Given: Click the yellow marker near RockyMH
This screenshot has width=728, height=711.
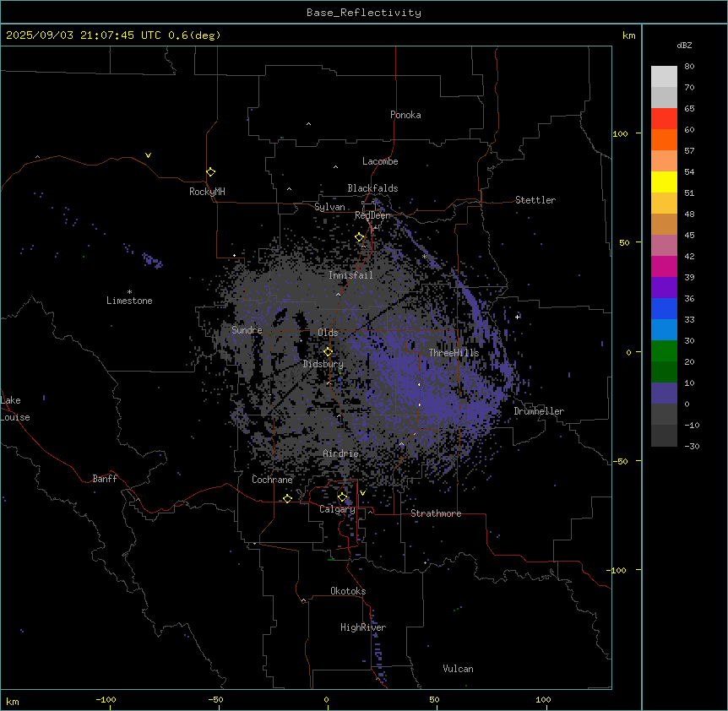Looking at the screenshot, I should point(210,172).
